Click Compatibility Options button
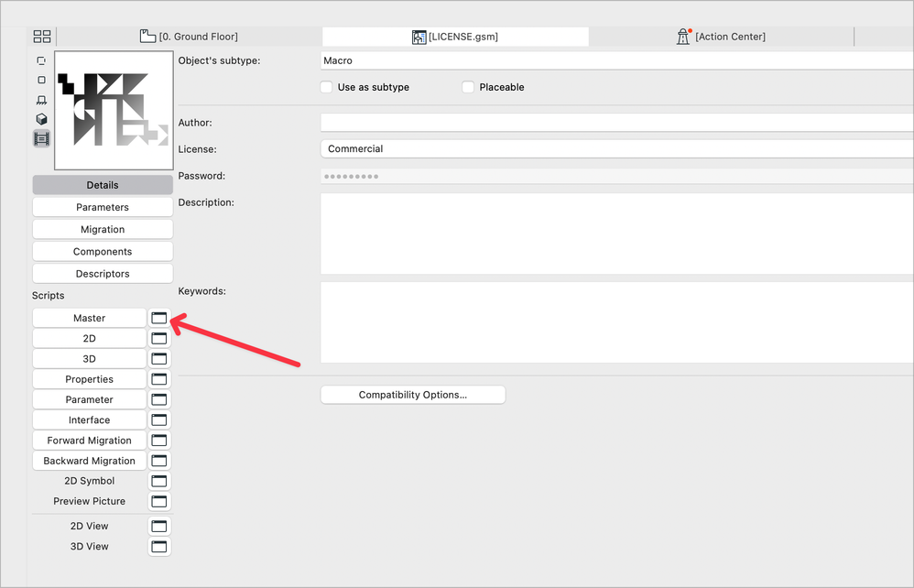914x588 pixels. tap(413, 395)
